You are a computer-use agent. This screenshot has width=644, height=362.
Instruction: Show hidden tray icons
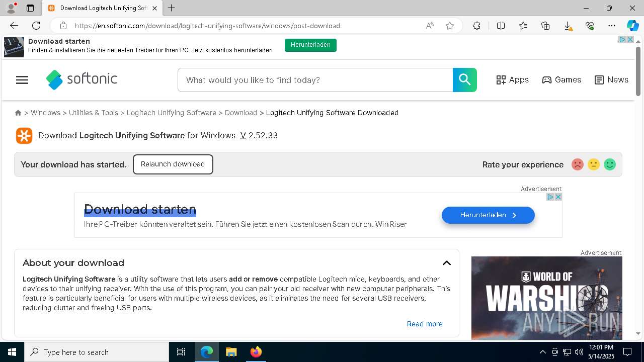542,352
